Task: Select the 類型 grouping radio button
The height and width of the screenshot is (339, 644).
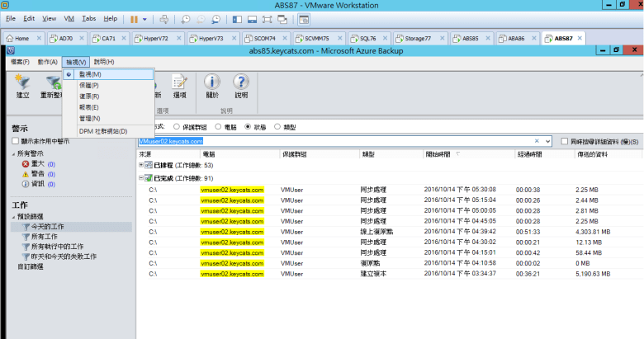Action: click(277, 126)
